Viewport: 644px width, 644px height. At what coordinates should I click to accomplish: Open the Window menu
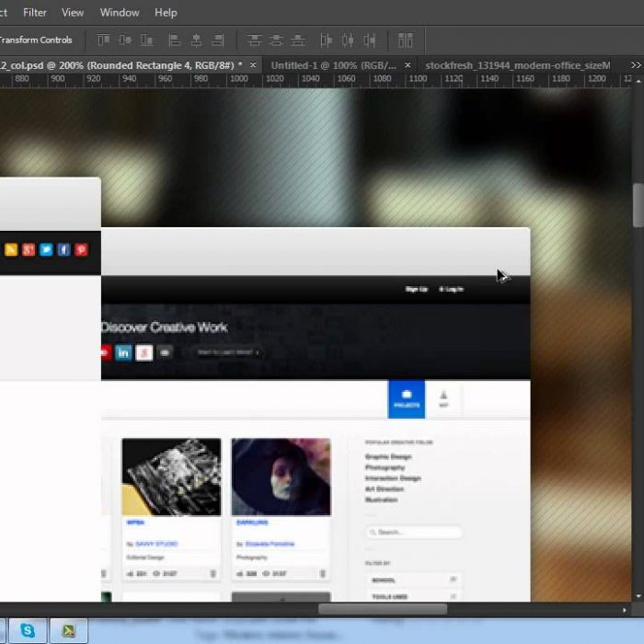[120, 13]
